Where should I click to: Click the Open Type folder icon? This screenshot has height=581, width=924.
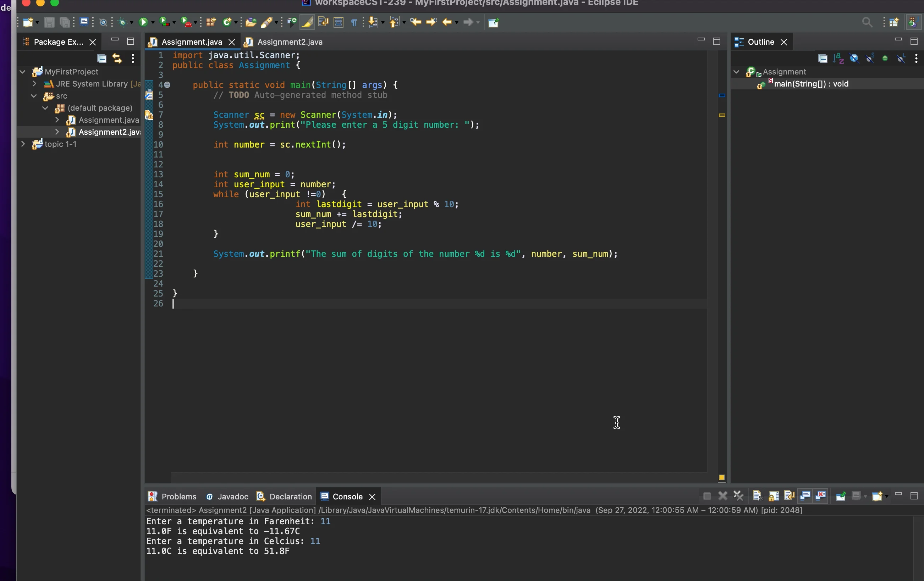pos(251,22)
